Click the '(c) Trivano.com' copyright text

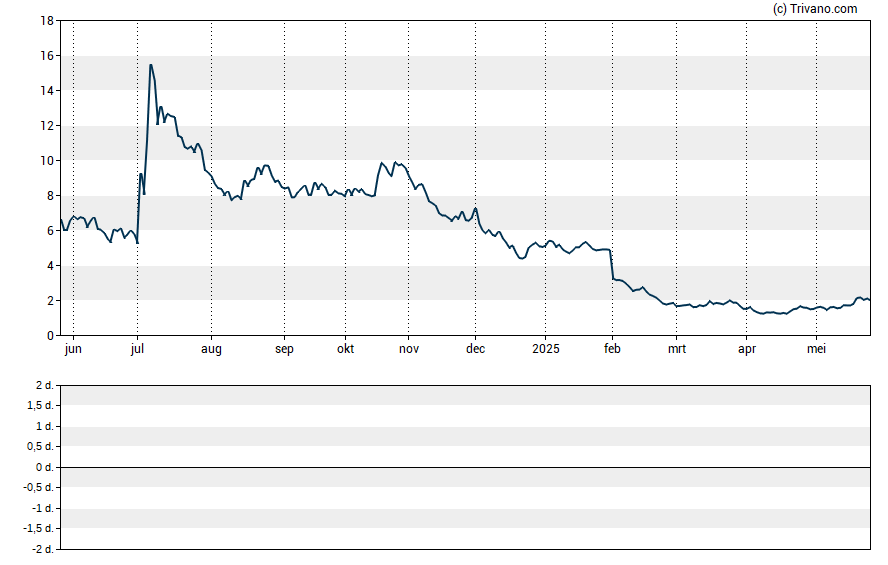(815, 8)
